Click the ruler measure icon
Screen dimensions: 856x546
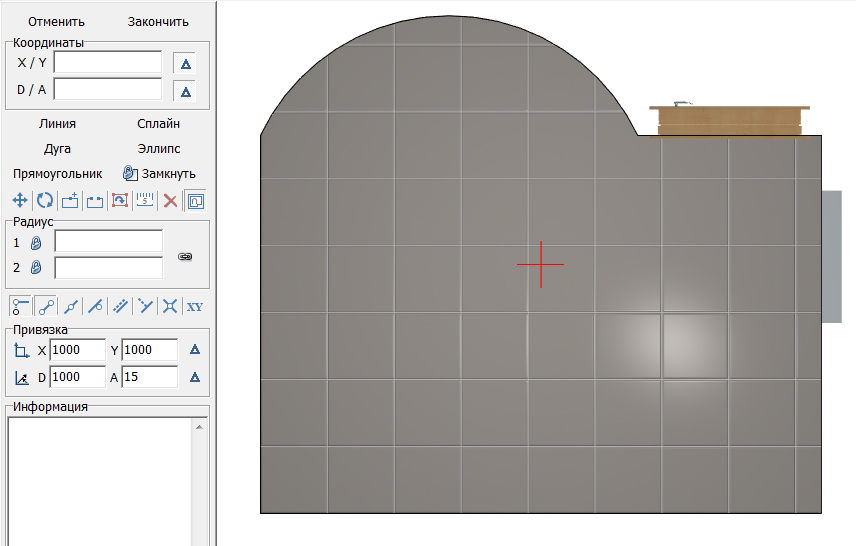(x=145, y=201)
